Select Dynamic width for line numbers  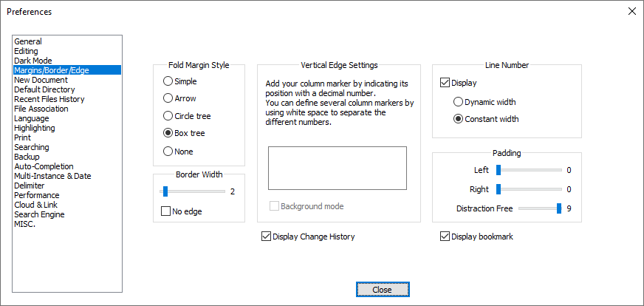click(459, 102)
